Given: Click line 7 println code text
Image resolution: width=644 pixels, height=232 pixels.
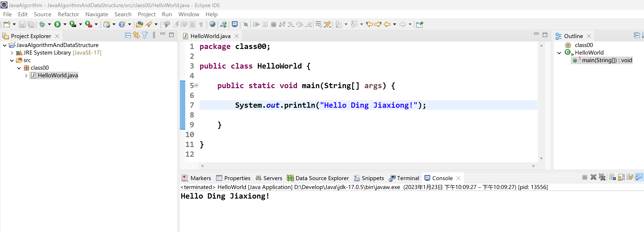Looking at the screenshot, I should [330, 105].
